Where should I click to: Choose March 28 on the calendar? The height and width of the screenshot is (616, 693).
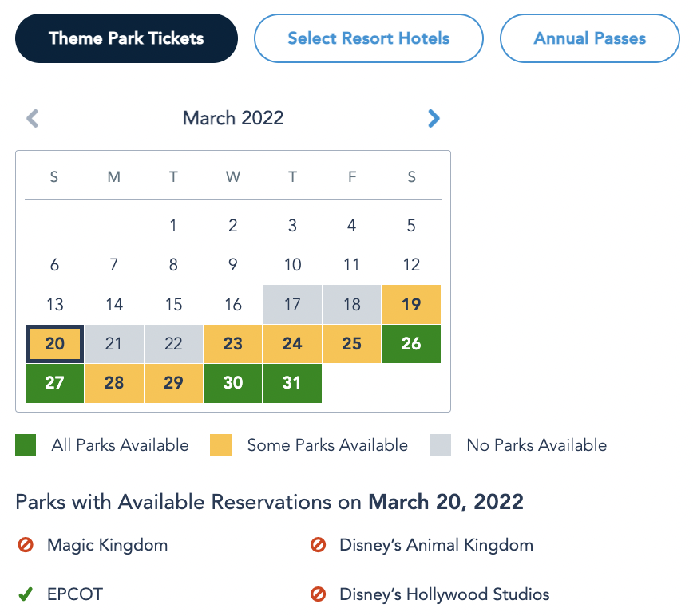coord(114,383)
